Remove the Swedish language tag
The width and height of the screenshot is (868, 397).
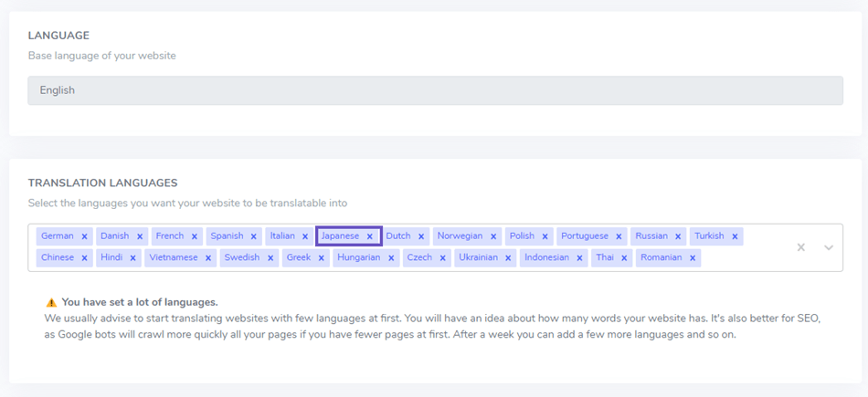270,257
